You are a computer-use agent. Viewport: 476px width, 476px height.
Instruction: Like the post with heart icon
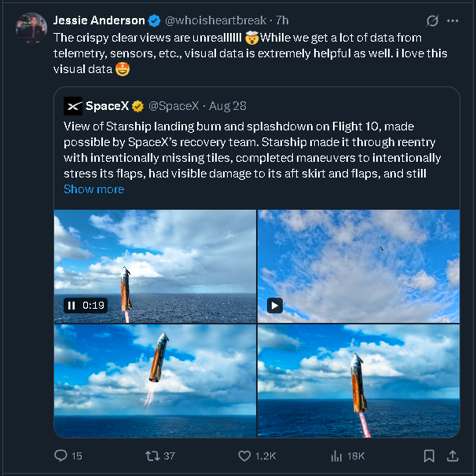point(246,456)
